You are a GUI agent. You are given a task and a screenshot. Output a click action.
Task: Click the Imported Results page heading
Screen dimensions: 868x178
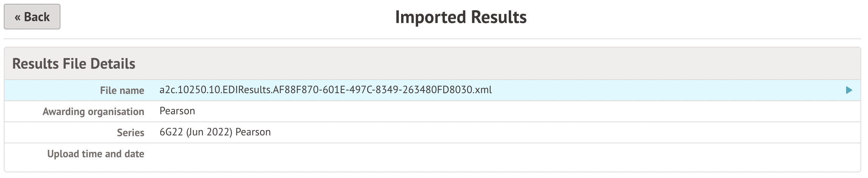pyautogui.click(x=460, y=17)
